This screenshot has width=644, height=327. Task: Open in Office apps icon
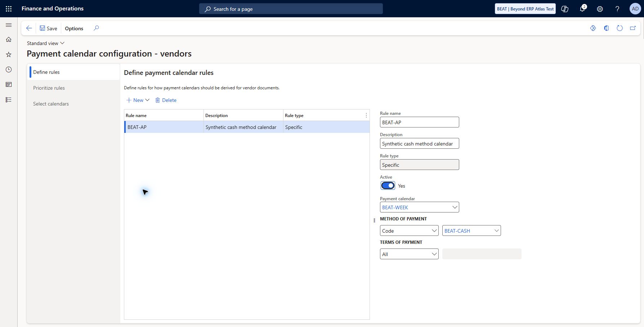tap(607, 28)
